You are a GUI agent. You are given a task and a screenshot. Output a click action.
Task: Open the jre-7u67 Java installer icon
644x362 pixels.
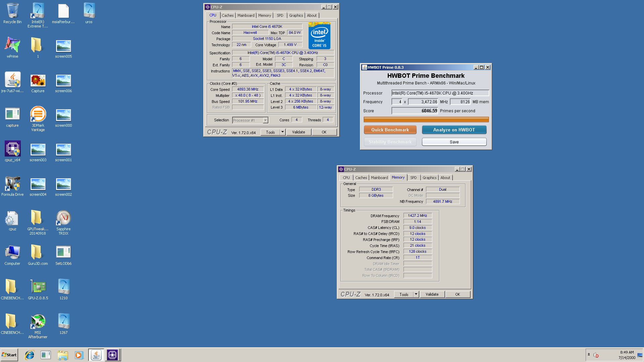point(12,82)
